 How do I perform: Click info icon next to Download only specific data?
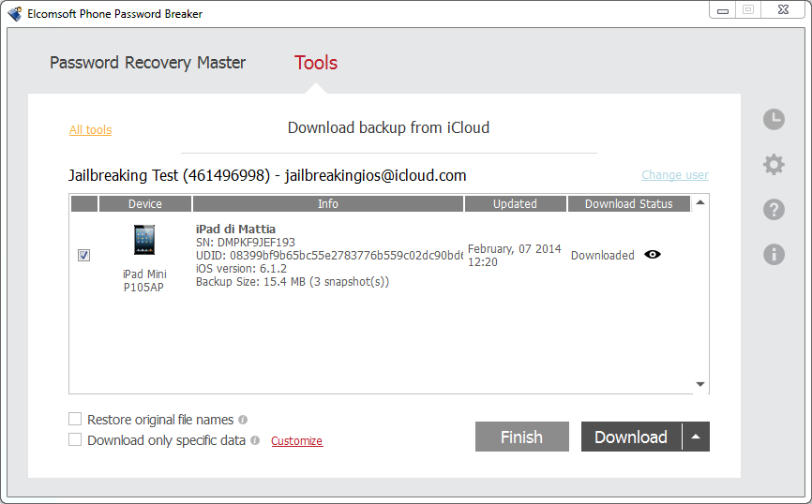click(255, 440)
